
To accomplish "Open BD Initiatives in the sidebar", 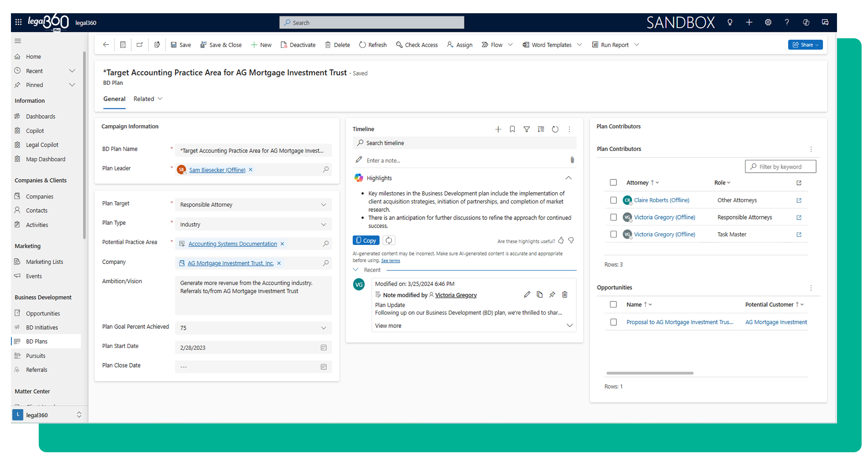I will point(42,327).
